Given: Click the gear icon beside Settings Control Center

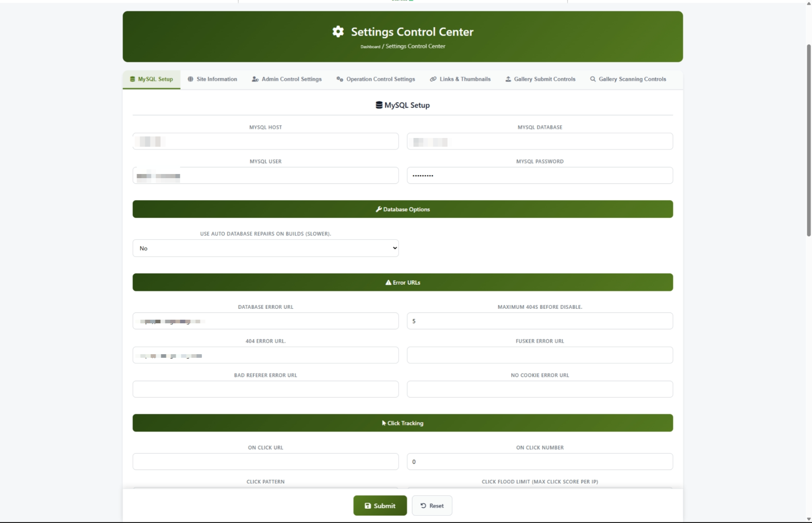Looking at the screenshot, I should (338, 32).
